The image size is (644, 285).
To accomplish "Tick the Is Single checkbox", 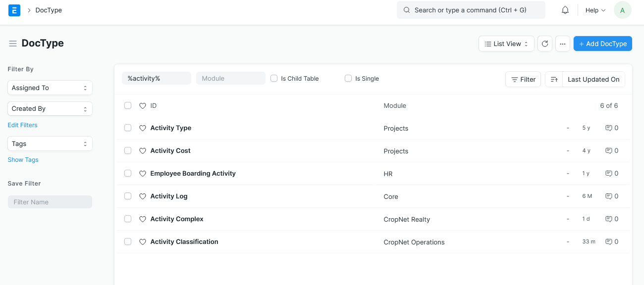I will (348, 78).
